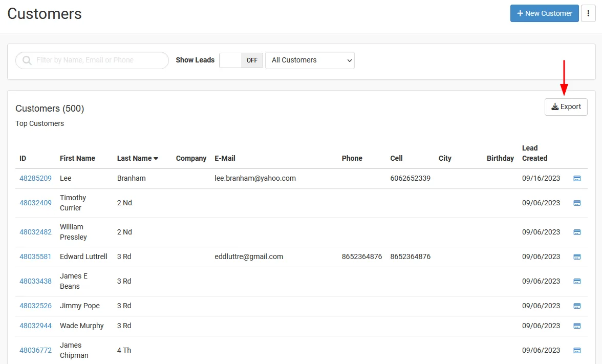Sort by Company column header

tap(191, 158)
